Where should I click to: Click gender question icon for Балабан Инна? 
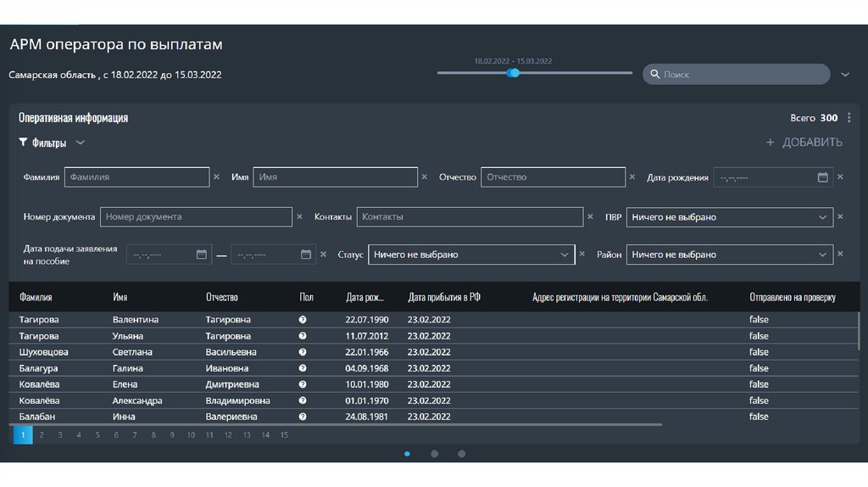[303, 417]
